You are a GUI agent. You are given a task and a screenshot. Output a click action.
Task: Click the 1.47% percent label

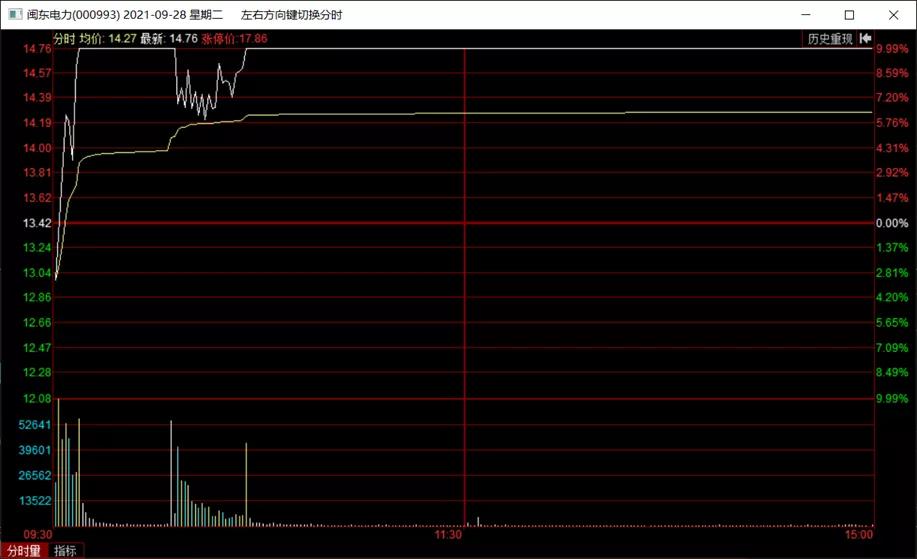point(892,198)
